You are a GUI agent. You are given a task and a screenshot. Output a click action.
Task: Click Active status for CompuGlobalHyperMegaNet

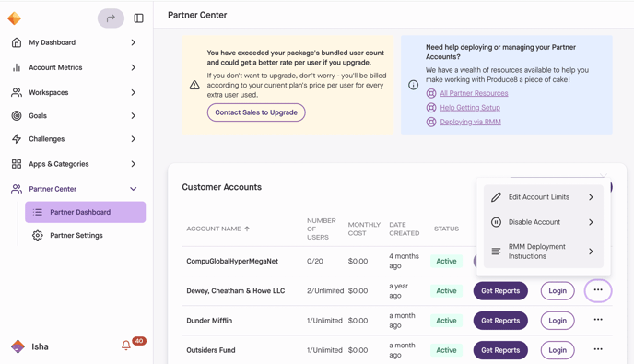446,262
